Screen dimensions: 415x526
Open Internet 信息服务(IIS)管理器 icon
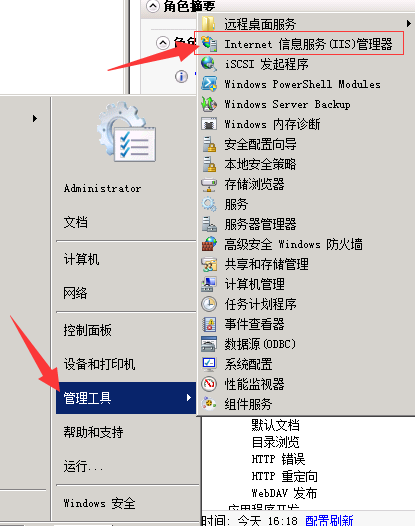209,44
